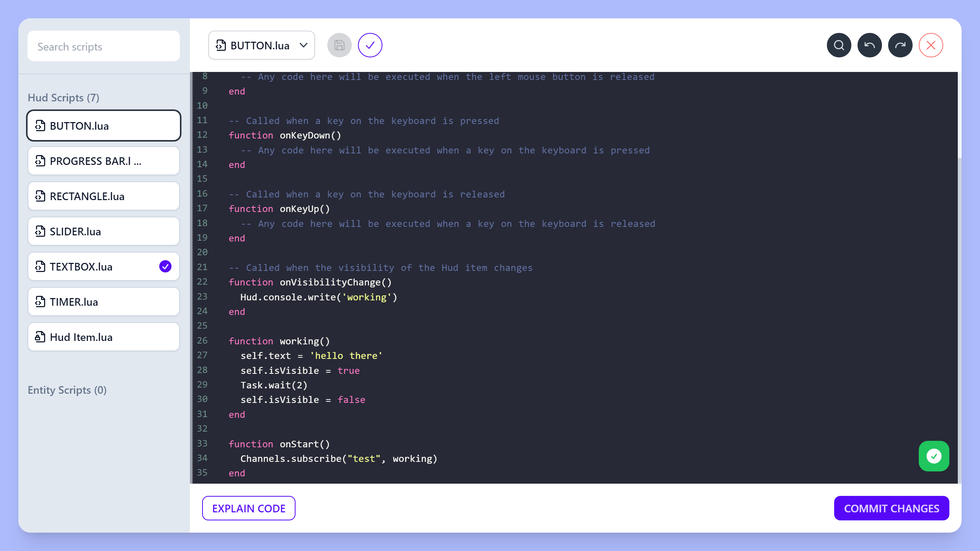
Task: Select TIMER.lua script
Action: (x=103, y=302)
